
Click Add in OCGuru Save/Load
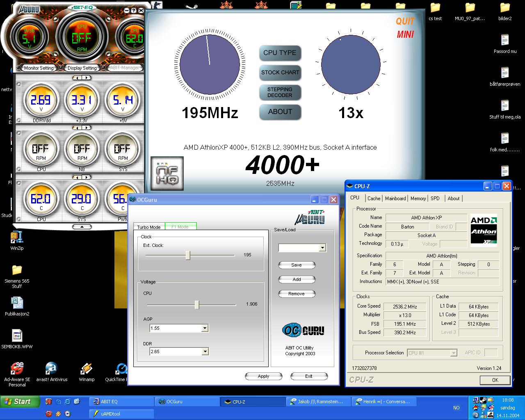297,279
